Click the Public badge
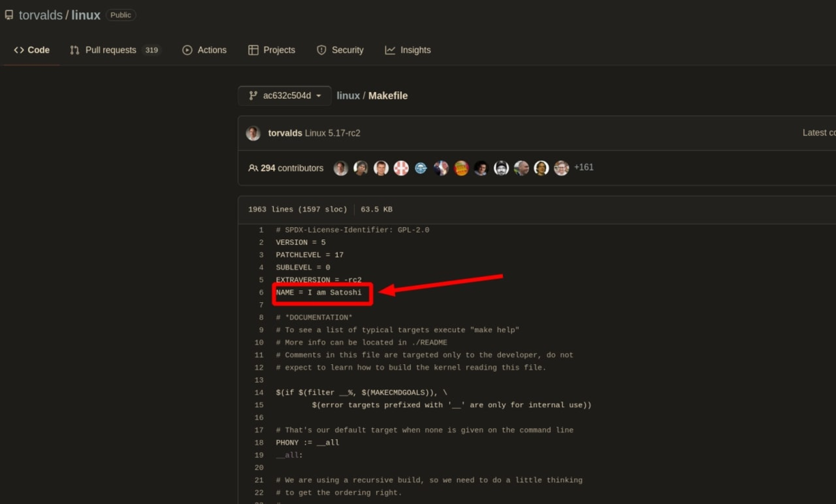Viewport: 836px width, 504px height. (x=121, y=15)
